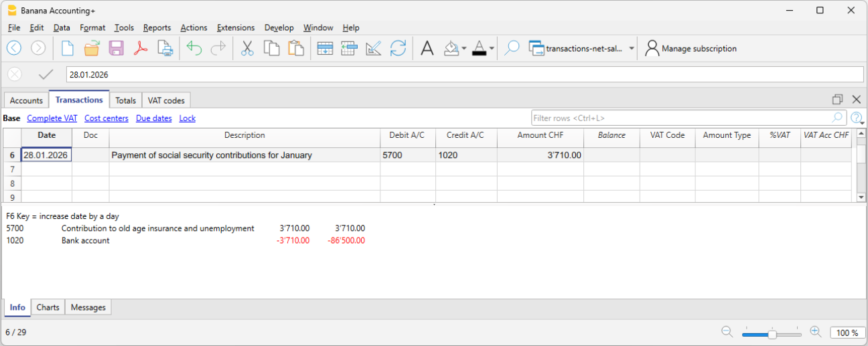The image size is (868, 346).
Task: Click the search icon in the filter rows box
Action: click(x=837, y=118)
